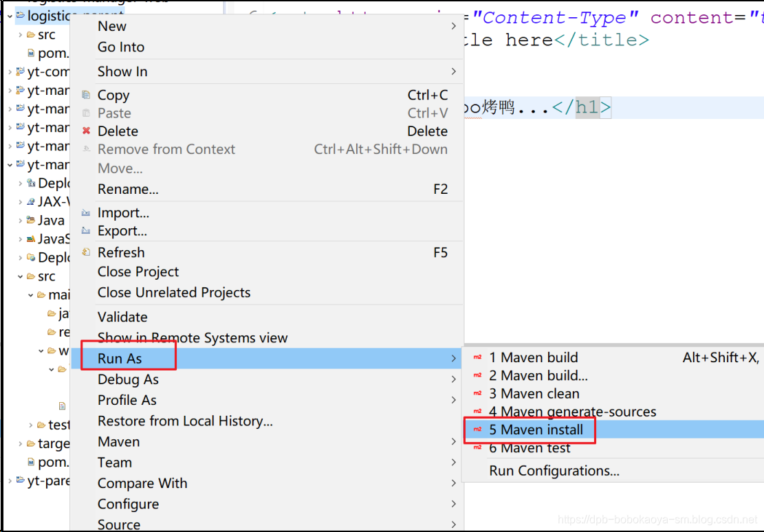Open the Run As submenu
This screenshot has width=764, height=532.
267,358
